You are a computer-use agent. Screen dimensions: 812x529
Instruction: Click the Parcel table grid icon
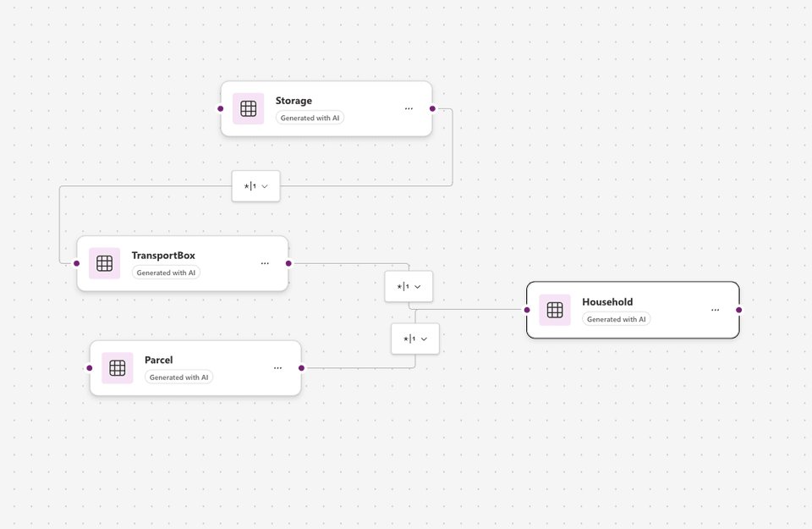coord(118,368)
